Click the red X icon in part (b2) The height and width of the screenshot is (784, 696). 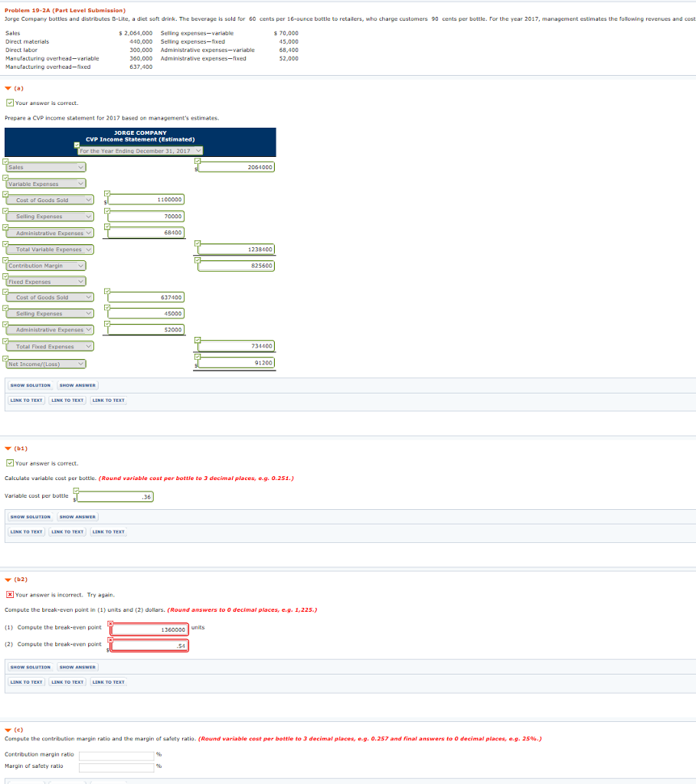click(x=11, y=593)
